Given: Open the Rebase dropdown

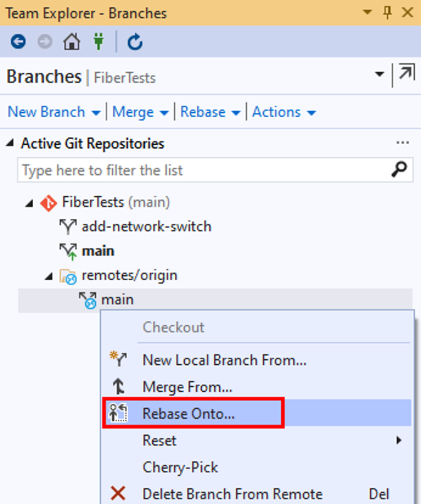Looking at the screenshot, I should [210, 112].
